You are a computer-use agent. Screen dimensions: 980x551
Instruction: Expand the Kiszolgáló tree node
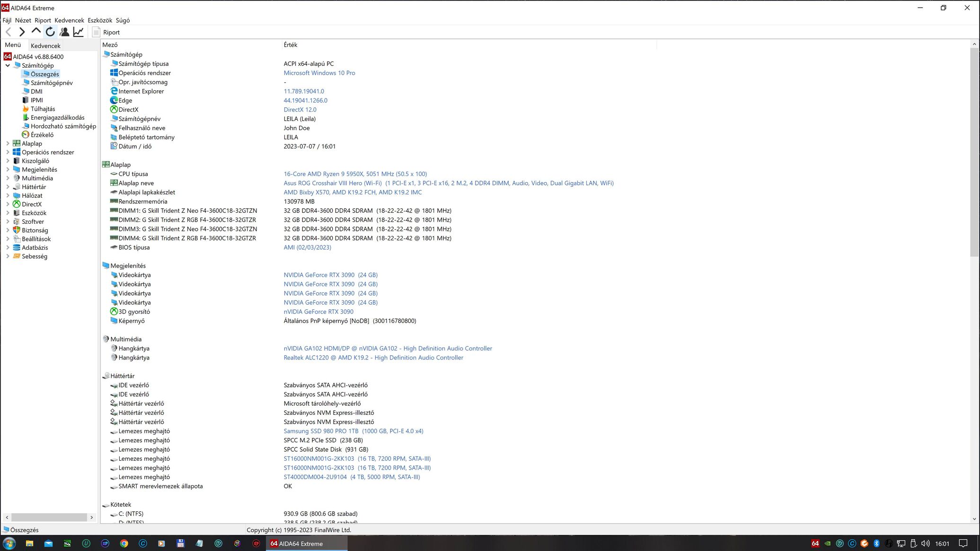(8, 161)
